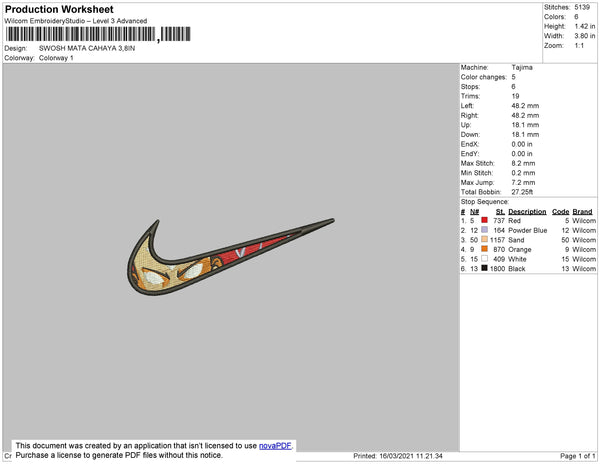The image size is (600, 464).
Task: Click the swoosh embroidery design preview
Action: (x=231, y=256)
